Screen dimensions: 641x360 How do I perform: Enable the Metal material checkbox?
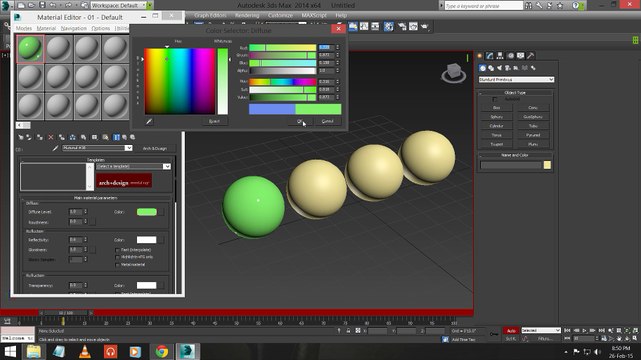click(118, 265)
